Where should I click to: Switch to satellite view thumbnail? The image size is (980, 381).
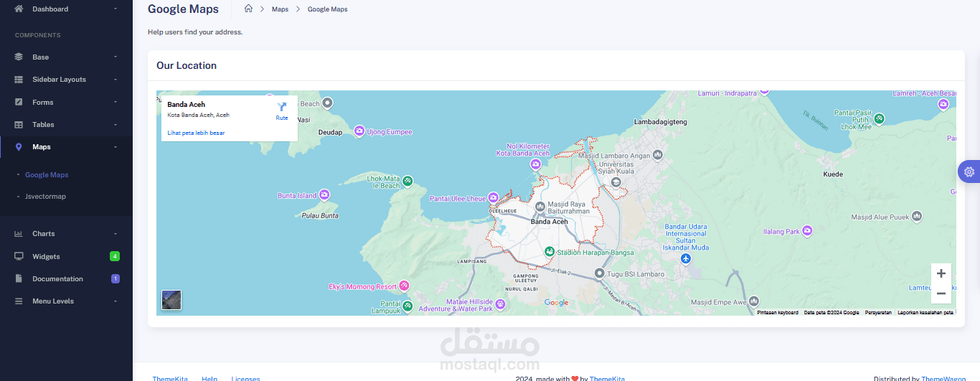tap(171, 300)
